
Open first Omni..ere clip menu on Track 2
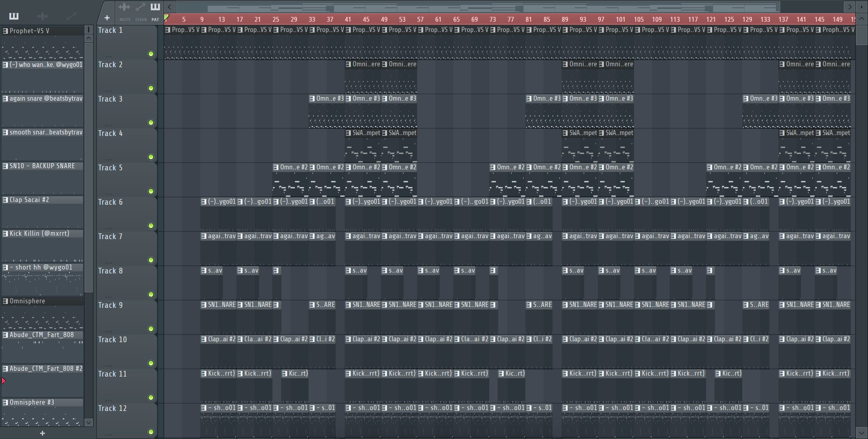click(x=348, y=64)
